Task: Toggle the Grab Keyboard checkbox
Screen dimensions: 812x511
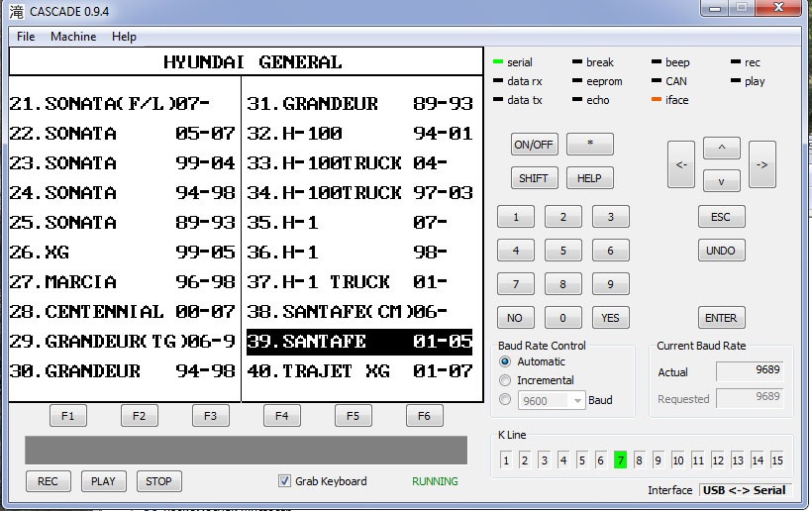Action: tap(284, 481)
